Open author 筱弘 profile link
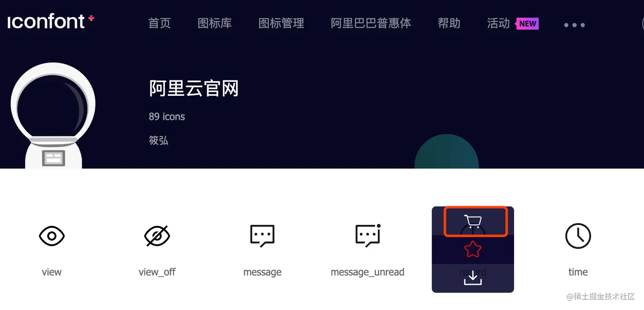The height and width of the screenshot is (310, 644). click(159, 140)
